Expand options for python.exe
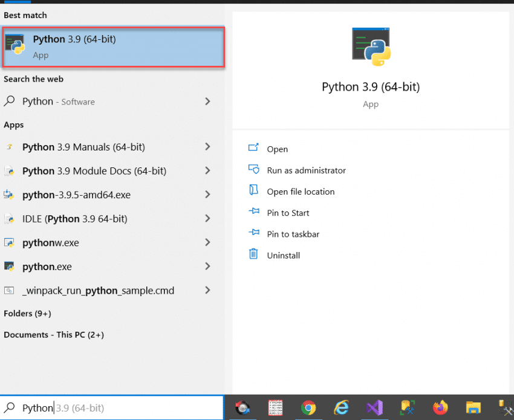This screenshot has height=420, width=514. 207,267
